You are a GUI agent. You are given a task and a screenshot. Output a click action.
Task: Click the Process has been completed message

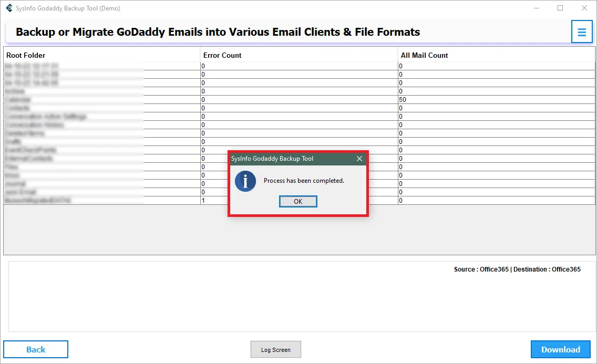click(304, 181)
